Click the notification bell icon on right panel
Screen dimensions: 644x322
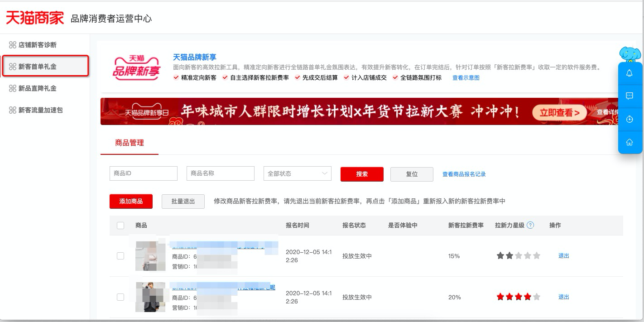(630, 73)
